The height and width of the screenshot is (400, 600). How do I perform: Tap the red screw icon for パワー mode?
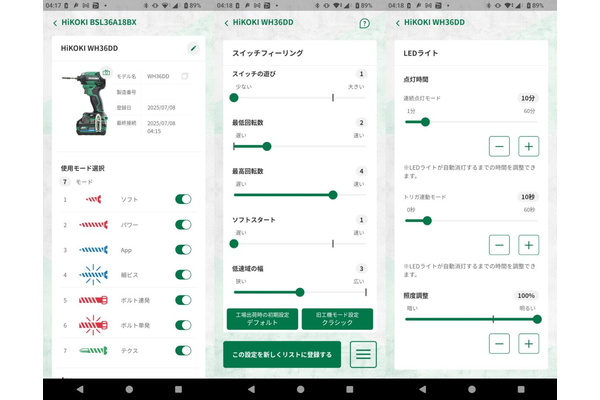pyautogui.click(x=93, y=225)
